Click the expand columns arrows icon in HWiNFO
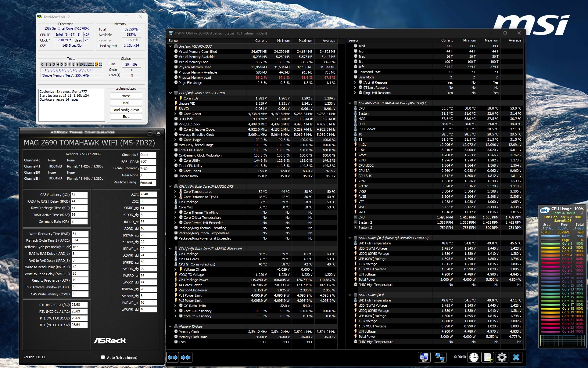The height and width of the screenshot is (368, 588). coord(173,357)
